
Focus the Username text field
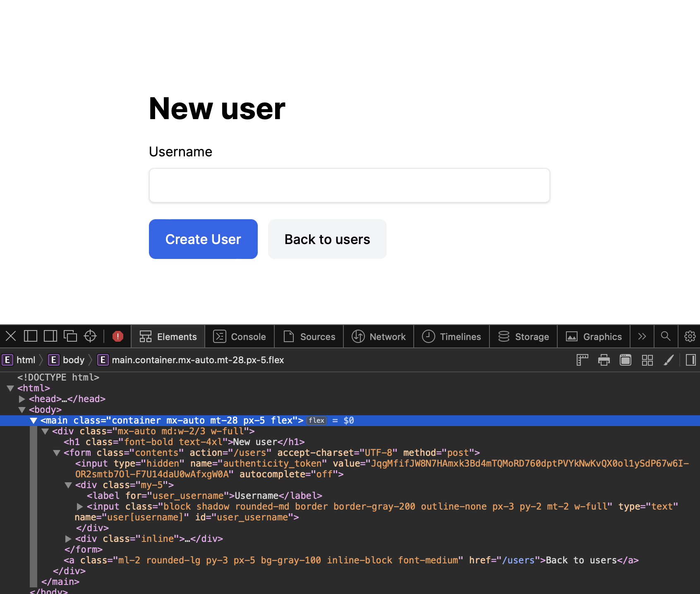[x=349, y=185]
